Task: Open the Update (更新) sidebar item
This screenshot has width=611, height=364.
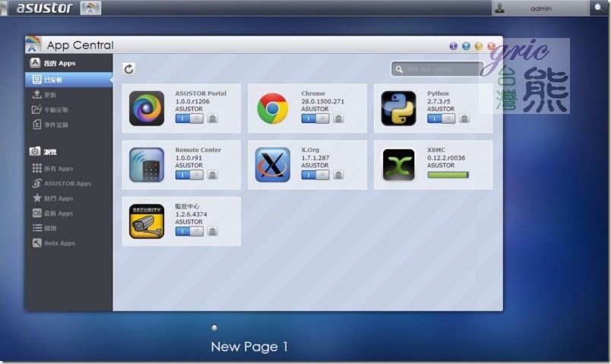Action: point(69,95)
